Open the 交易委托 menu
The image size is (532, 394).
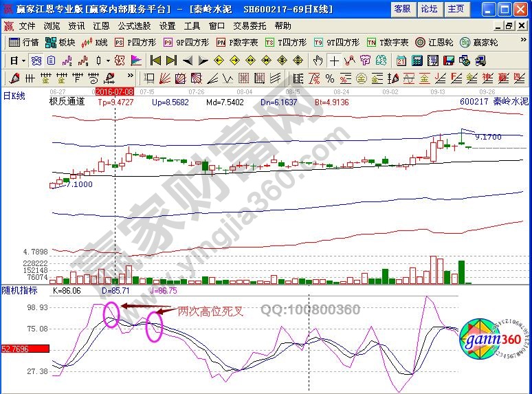250,25
